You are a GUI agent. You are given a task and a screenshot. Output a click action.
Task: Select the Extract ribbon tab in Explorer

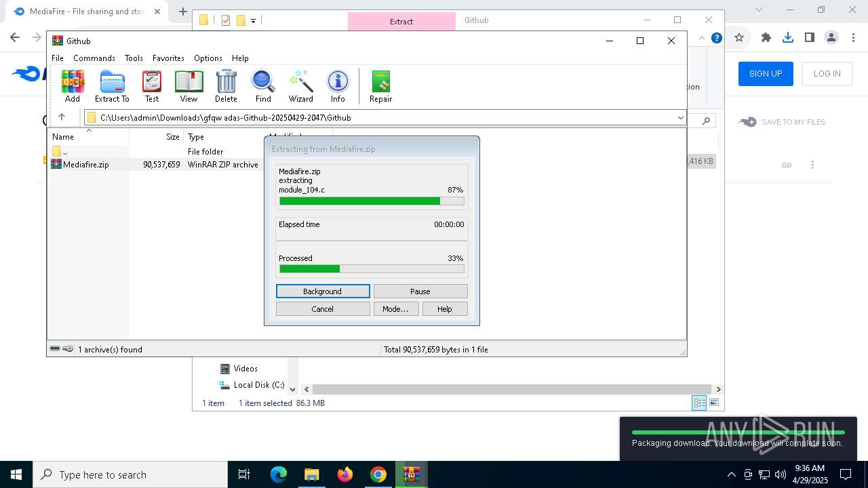(401, 21)
